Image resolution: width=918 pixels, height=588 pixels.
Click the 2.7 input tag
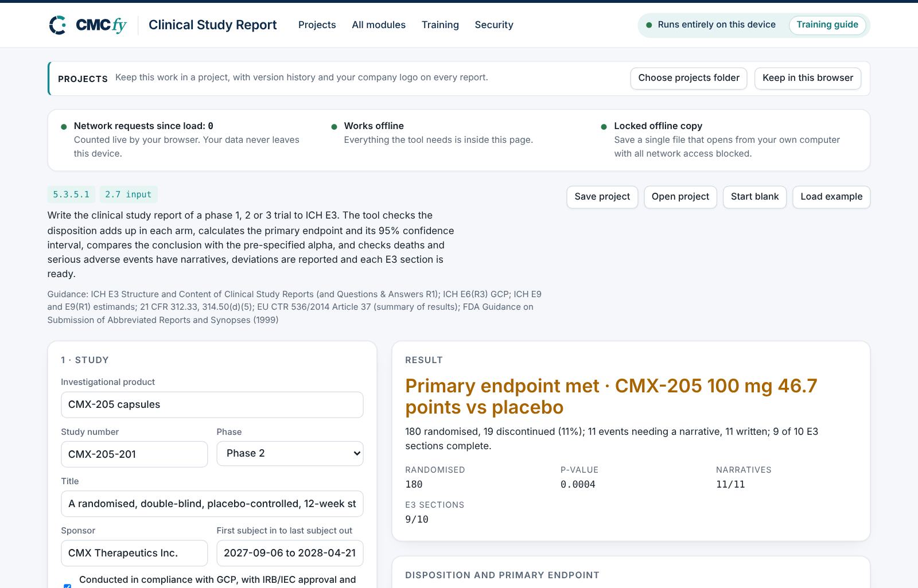click(128, 194)
